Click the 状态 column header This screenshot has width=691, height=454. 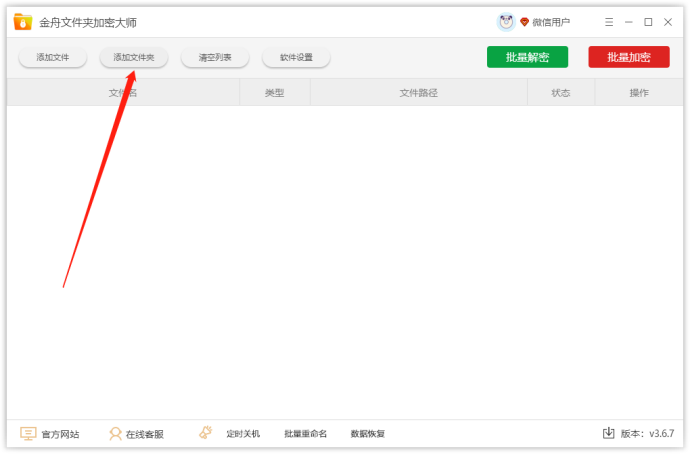561,93
